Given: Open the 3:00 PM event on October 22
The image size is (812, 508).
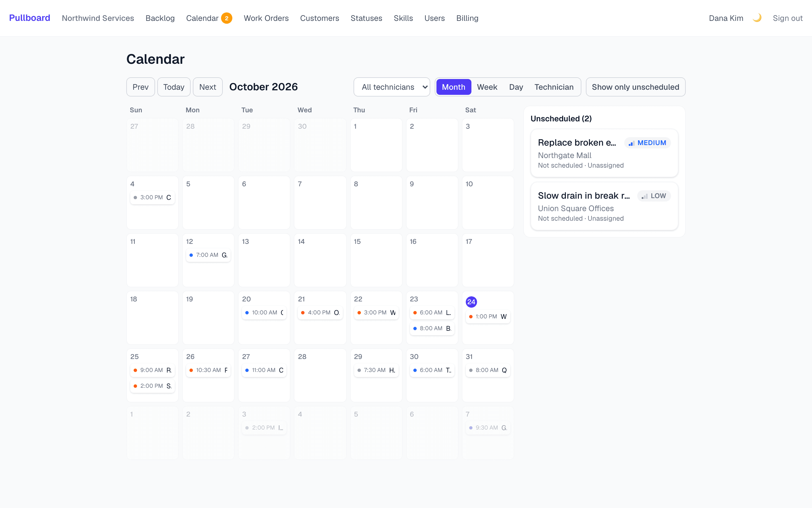Looking at the screenshot, I should tap(376, 312).
